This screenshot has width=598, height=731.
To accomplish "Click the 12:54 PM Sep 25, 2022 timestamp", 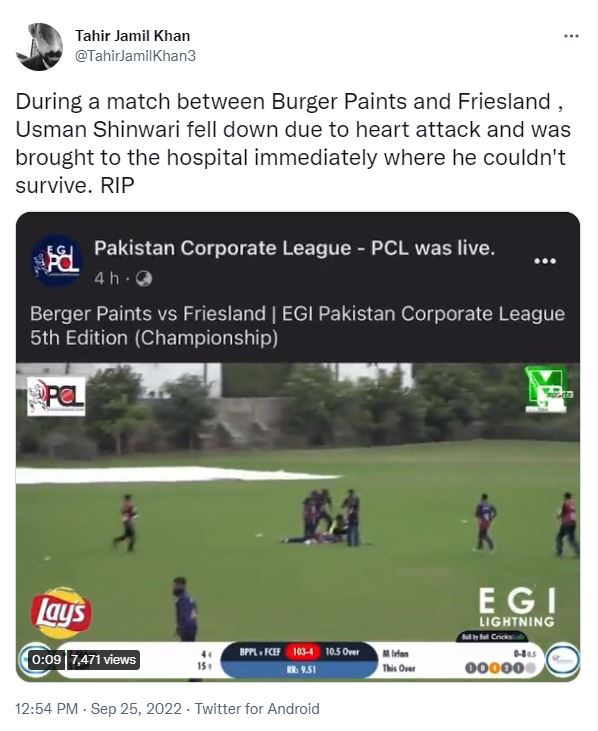I will [98, 709].
